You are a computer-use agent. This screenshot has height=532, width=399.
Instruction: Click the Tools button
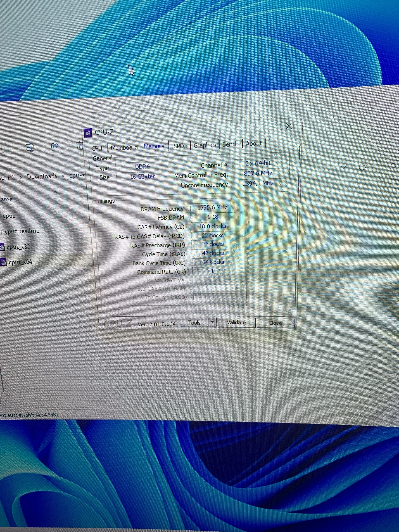pyautogui.click(x=194, y=322)
